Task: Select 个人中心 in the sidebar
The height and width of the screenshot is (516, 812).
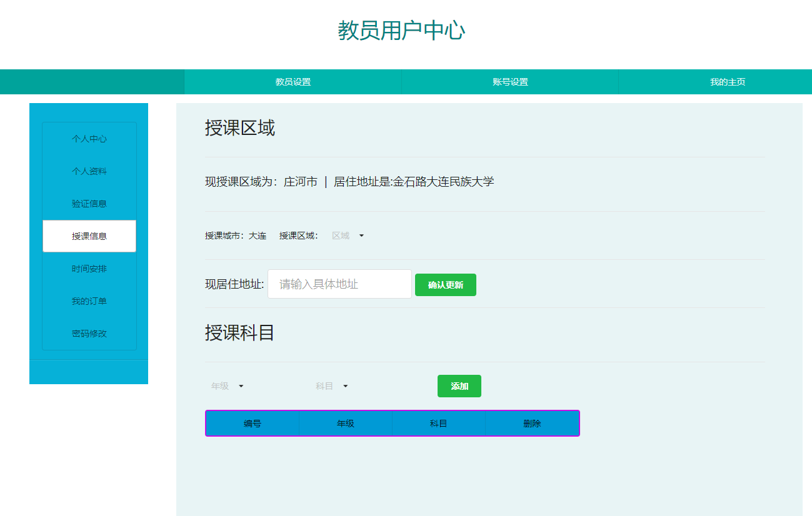Action: pos(89,139)
